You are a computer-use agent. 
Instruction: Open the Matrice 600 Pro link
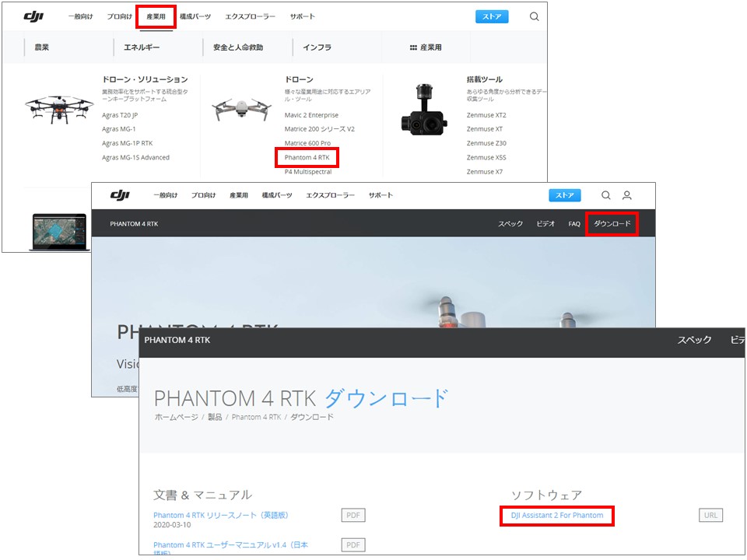pyautogui.click(x=307, y=143)
